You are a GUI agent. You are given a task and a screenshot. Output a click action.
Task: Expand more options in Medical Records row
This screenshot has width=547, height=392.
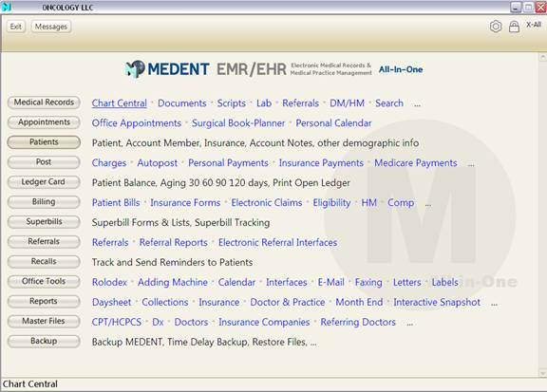tap(417, 104)
